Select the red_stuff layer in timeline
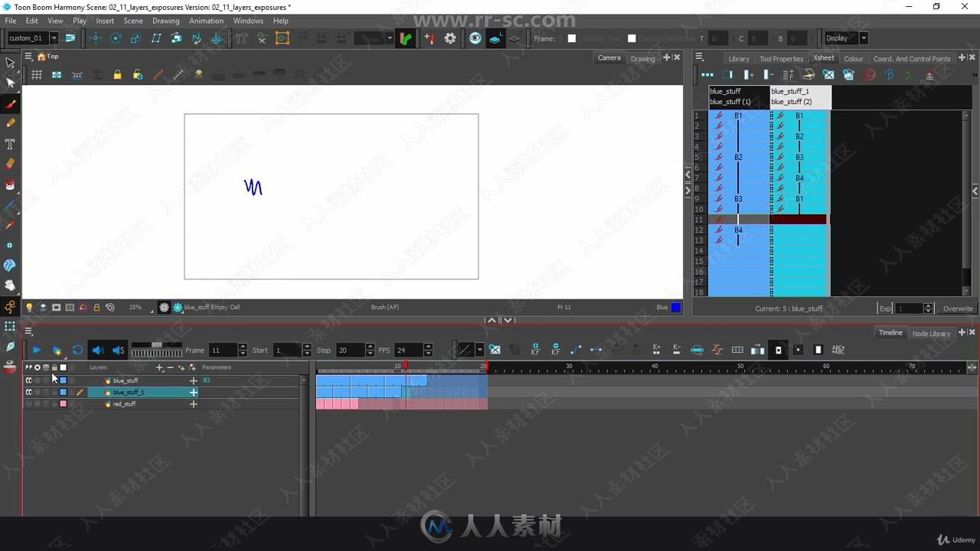The image size is (980, 551). [x=125, y=404]
